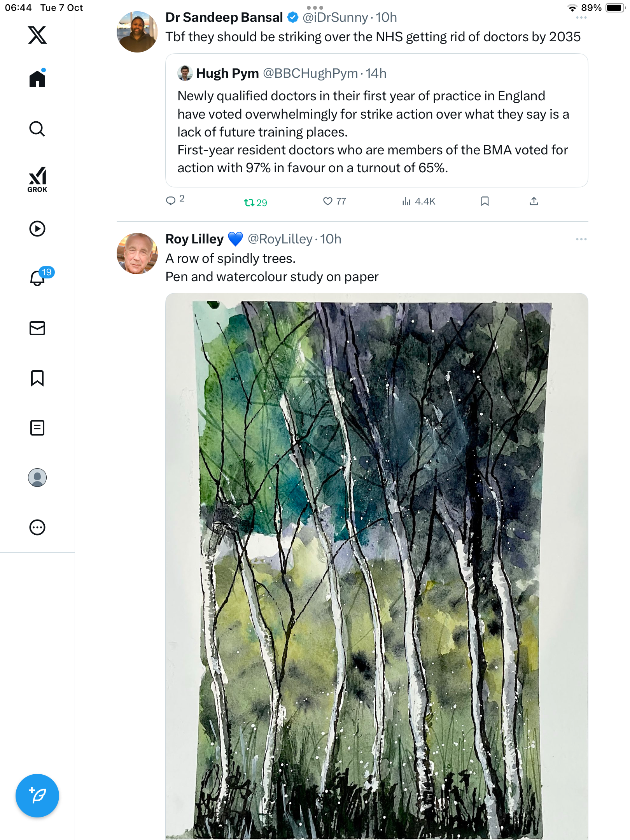Toggle like on Dr Sandeep Bansal's post
The height and width of the screenshot is (840, 630).
pos(328,201)
